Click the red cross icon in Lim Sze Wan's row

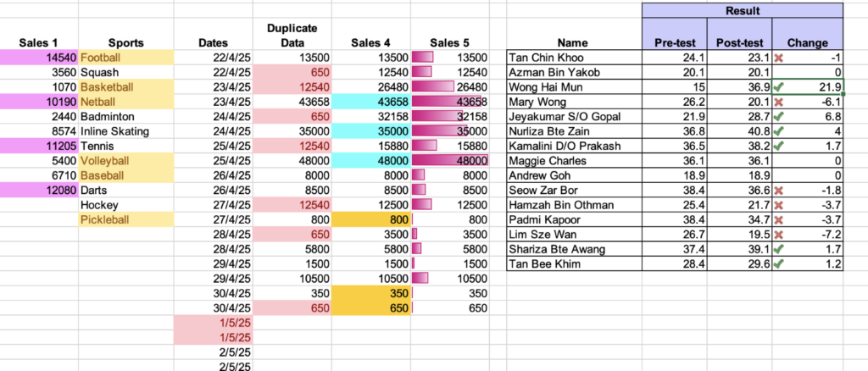[x=780, y=235]
